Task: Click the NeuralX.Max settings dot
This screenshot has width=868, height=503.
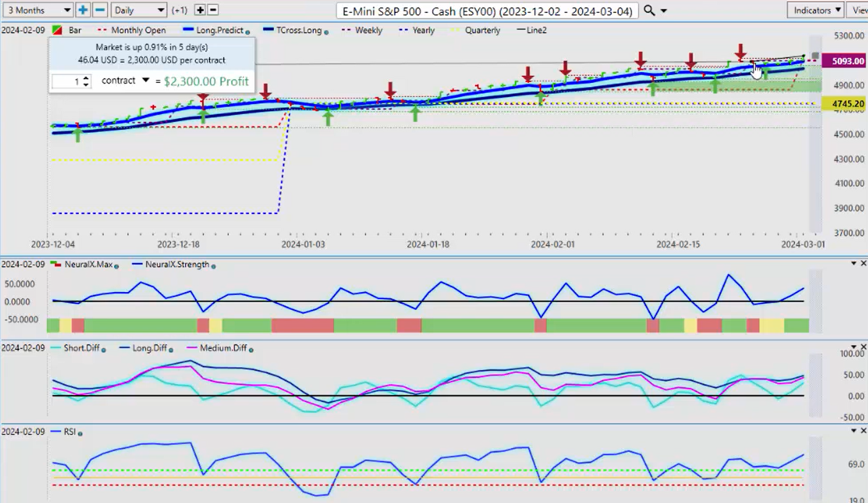Action: (x=116, y=266)
